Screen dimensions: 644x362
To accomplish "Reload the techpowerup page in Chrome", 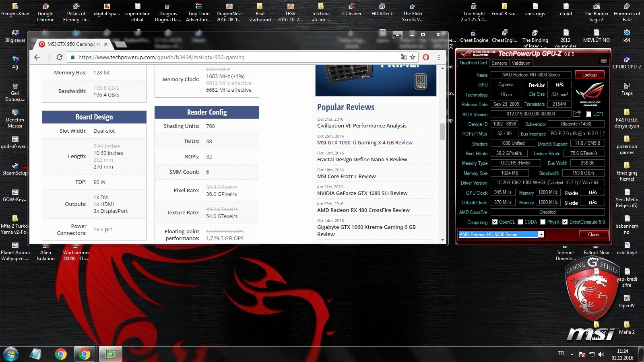I will 60,57.
